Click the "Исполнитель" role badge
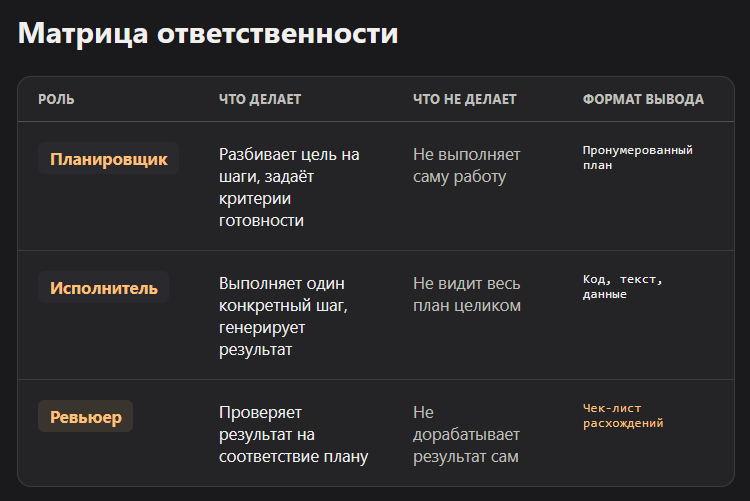 pyautogui.click(x=104, y=288)
